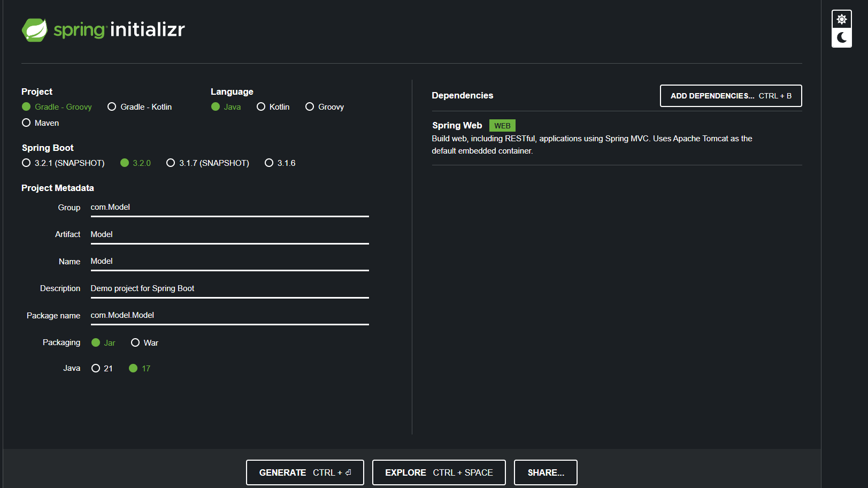Explore the project contents
The width and height of the screenshot is (868, 488).
pos(439,472)
